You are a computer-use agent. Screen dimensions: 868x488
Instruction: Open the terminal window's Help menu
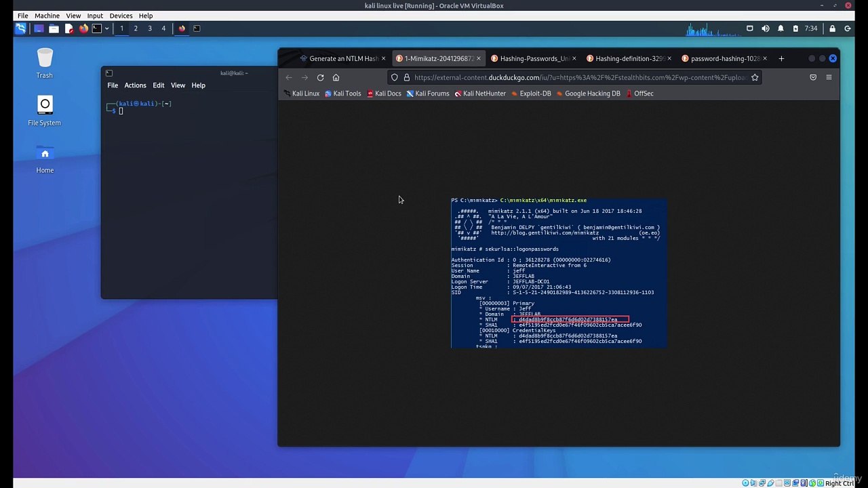pos(198,85)
